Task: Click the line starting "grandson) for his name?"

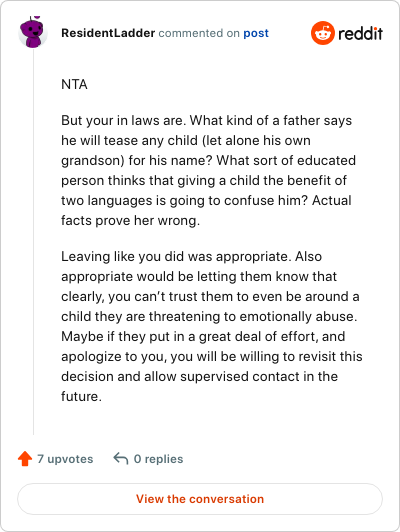Action: (208, 160)
